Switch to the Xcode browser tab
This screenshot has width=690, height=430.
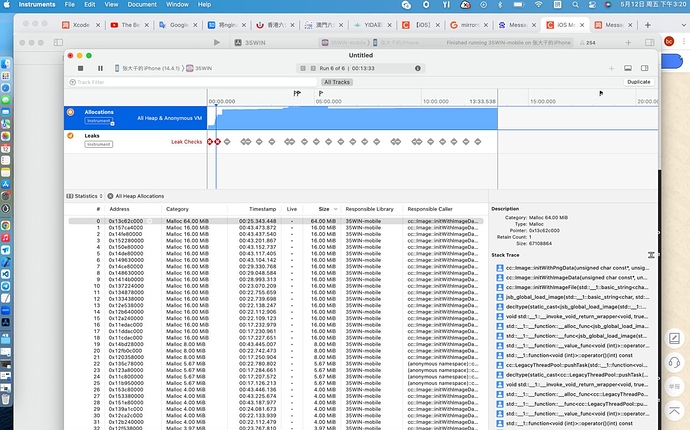(x=81, y=25)
